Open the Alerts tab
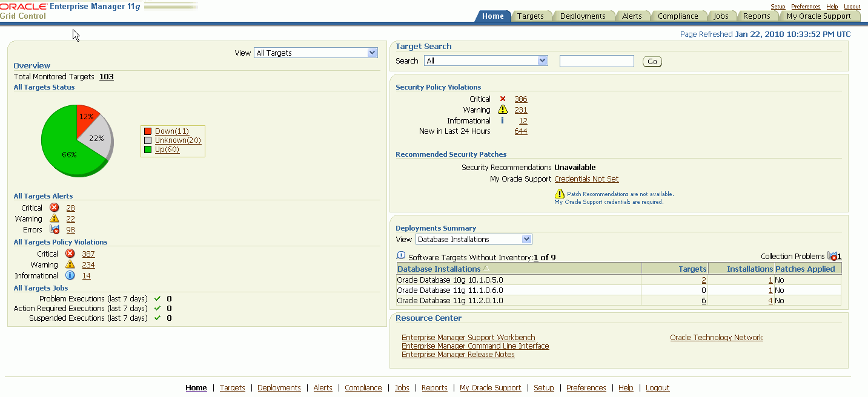This screenshot has height=397, width=868. (632, 16)
